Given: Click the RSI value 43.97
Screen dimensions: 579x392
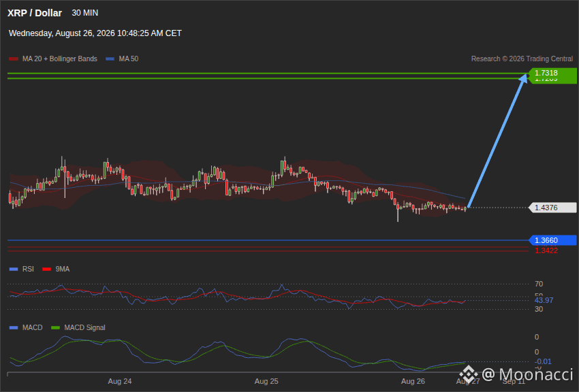Looking at the screenshot, I should point(544,300).
